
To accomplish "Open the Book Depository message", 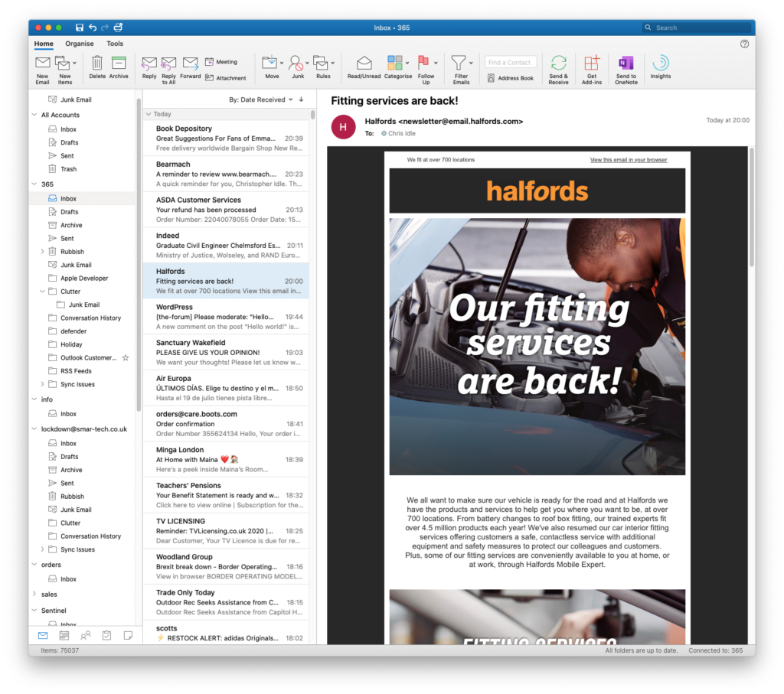I will 226,138.
